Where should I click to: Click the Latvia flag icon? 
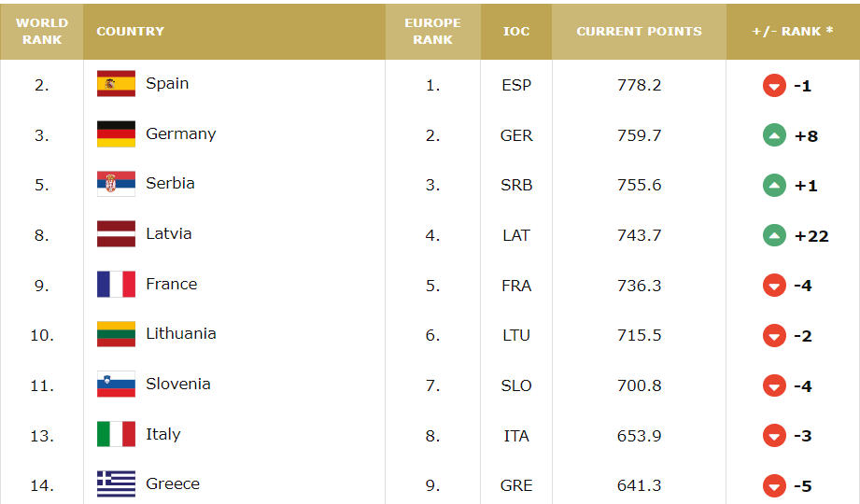[116, 234]
